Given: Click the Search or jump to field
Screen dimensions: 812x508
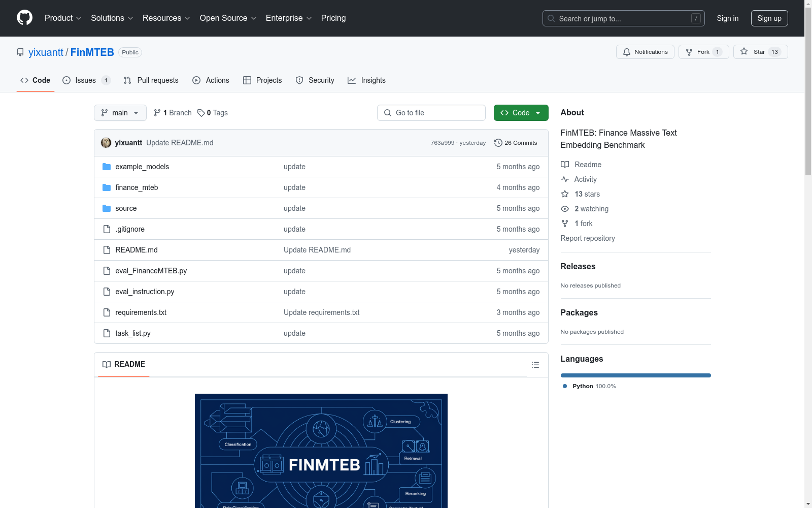Looking at the screenshot, I should [624, 18].
